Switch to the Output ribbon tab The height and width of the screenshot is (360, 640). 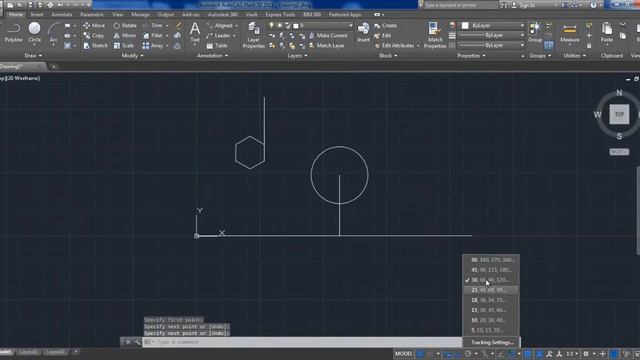pos(165,14)
